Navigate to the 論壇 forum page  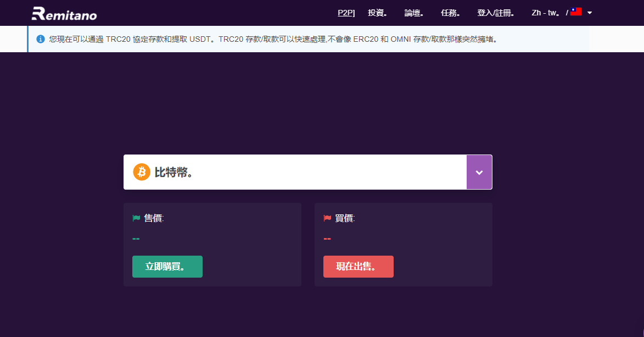tap(414, 13)
